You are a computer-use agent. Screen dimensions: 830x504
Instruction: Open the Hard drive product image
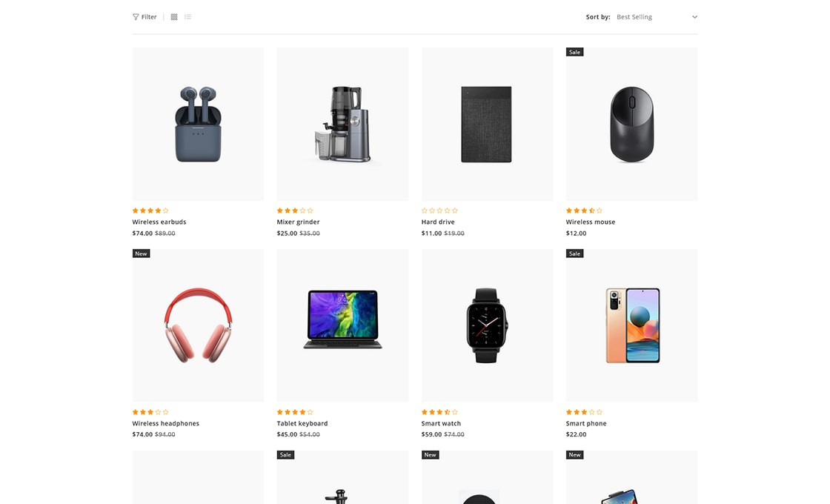[x=487, y=125]
